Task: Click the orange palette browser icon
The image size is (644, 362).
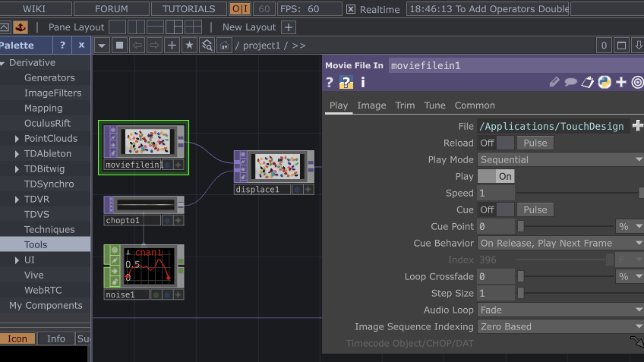Action: pos(20,27)
